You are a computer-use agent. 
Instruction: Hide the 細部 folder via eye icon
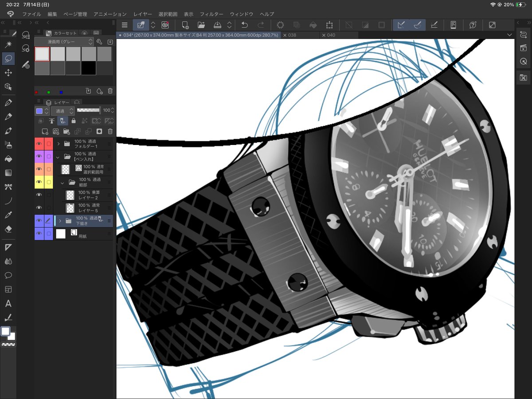tap(39, 182)
